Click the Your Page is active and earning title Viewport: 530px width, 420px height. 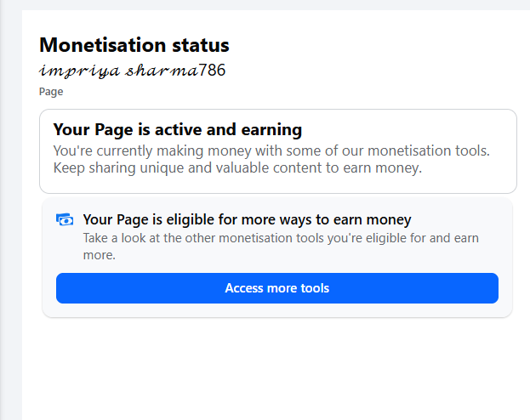(177, 130)
